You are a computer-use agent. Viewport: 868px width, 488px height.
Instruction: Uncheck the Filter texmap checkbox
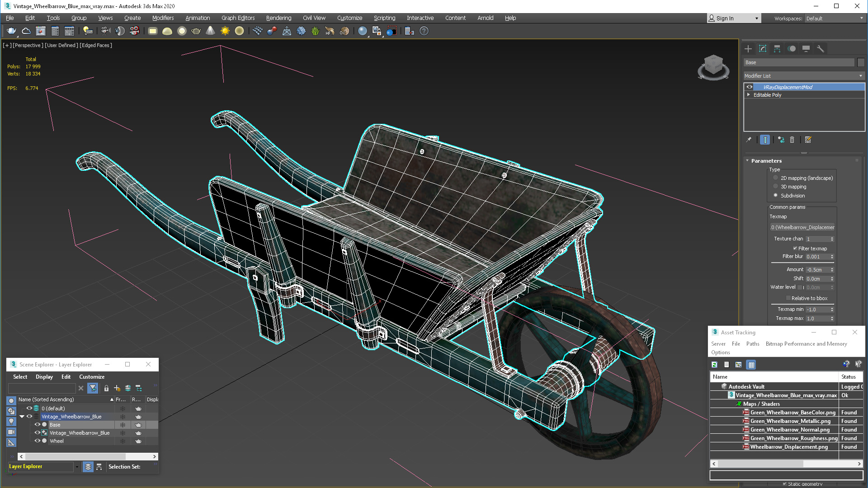pyautogui.click(x=795, y=248)
